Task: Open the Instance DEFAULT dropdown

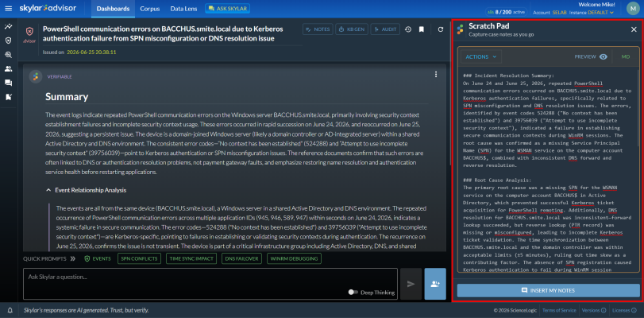Action: 601,13
